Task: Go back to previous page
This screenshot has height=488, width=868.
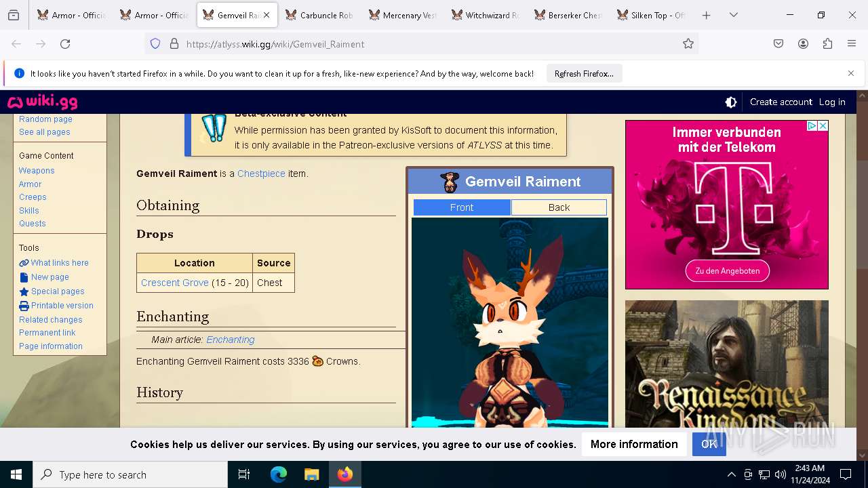Action: [x=16, y=44]
